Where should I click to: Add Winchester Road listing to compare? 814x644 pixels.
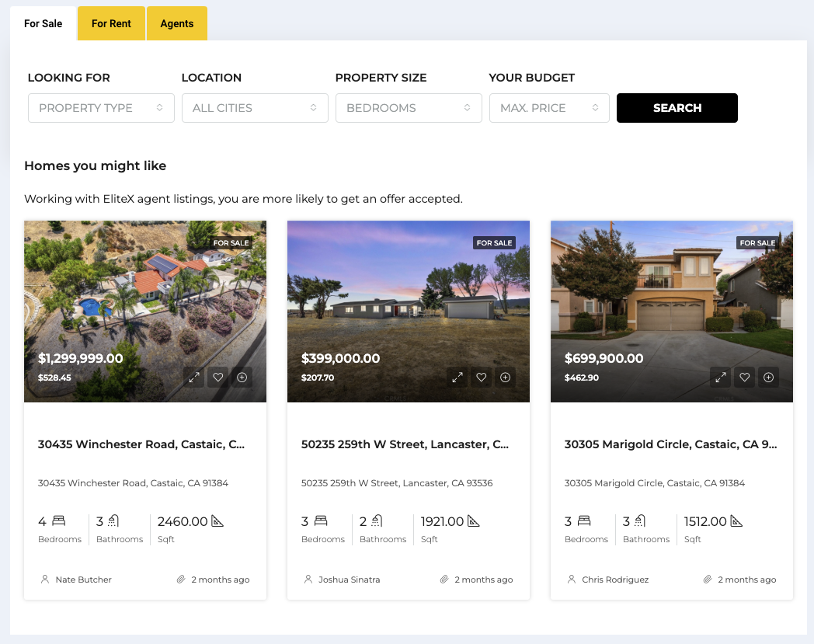coord(242,378)
